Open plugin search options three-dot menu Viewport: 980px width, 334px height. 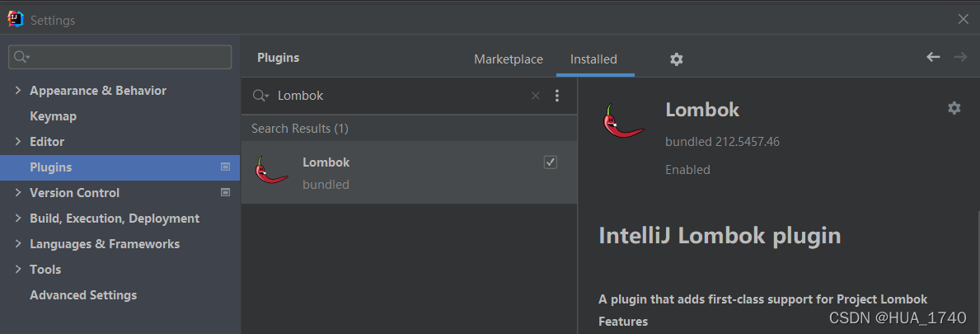point(557,96)
